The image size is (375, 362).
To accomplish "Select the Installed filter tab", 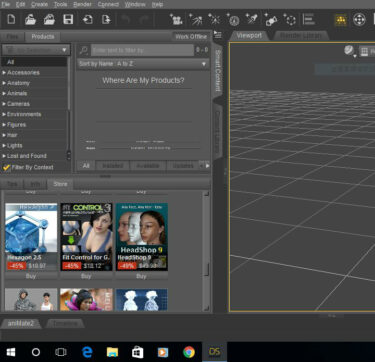I will (x=113, y=166).
